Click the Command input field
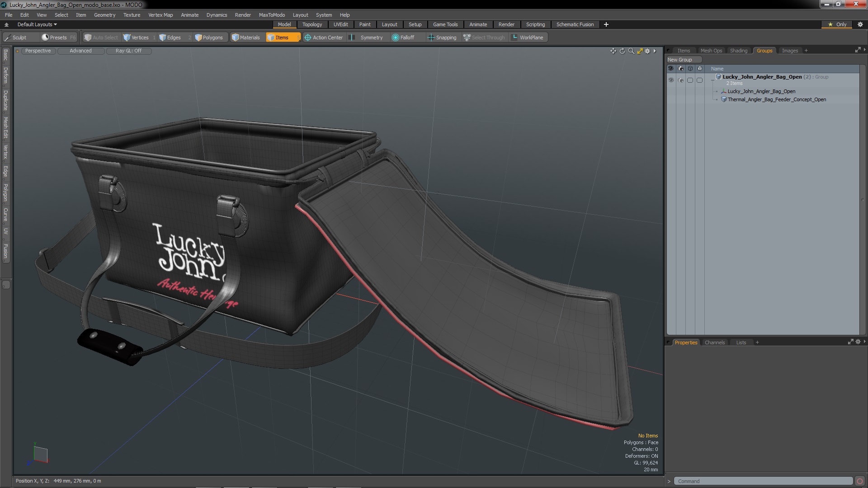Image resolution: width=868 pixels, height=488 pixels. point(763,481)
